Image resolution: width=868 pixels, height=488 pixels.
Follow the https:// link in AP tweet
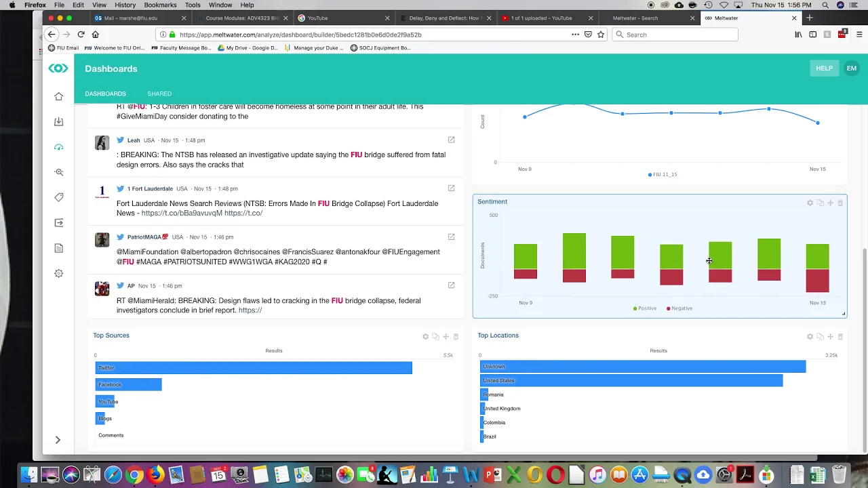250,310
